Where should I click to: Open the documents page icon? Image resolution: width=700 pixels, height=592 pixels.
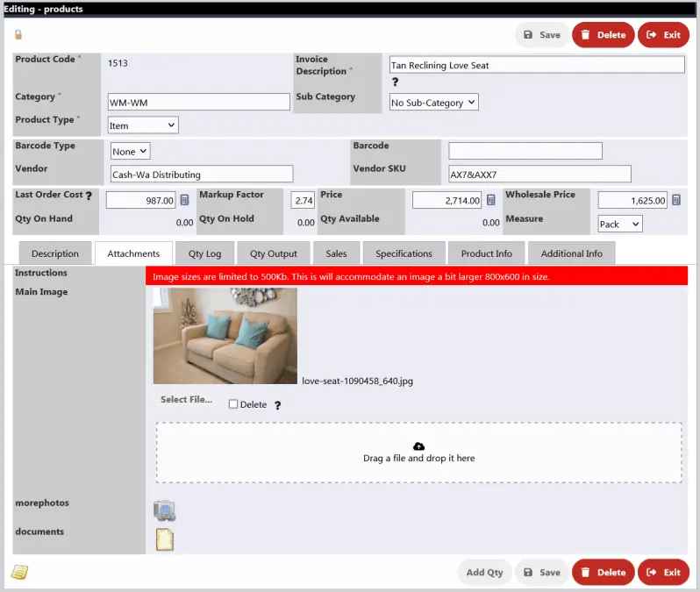(164, 539)
